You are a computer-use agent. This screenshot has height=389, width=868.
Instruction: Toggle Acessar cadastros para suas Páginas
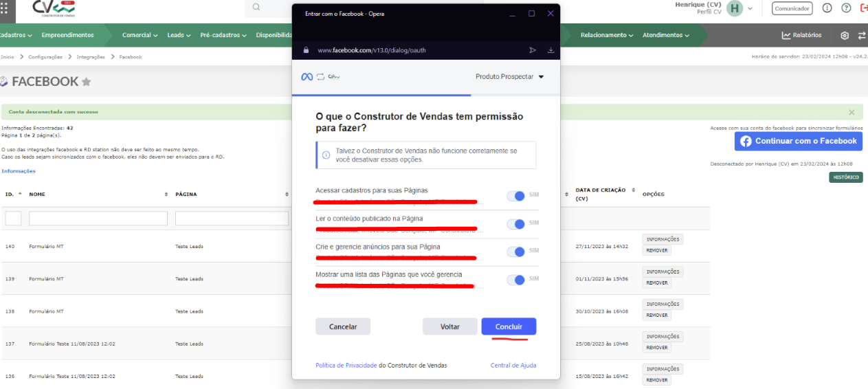click(x=515, y=196)
